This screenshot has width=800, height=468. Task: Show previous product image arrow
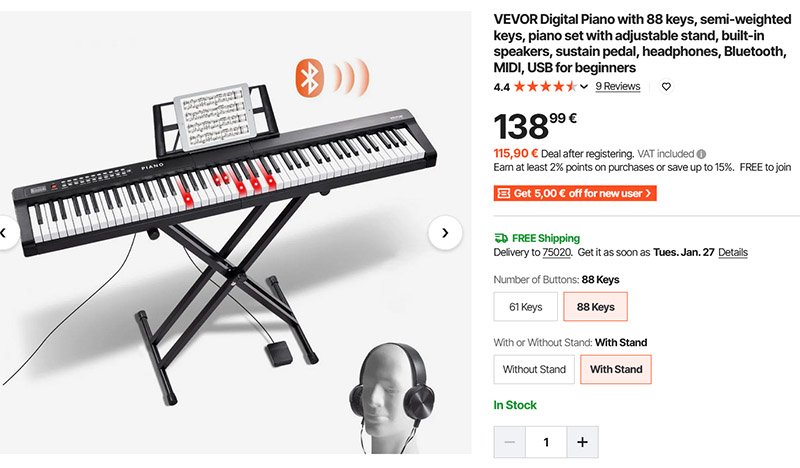pyautogui.click(x=4, y=233)
